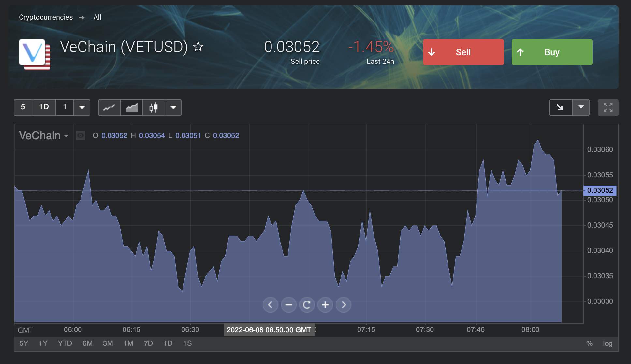Add VeChain to favorites with star icon
The height and width of the screenshot is (364, 631).
(x=198, y=47)
